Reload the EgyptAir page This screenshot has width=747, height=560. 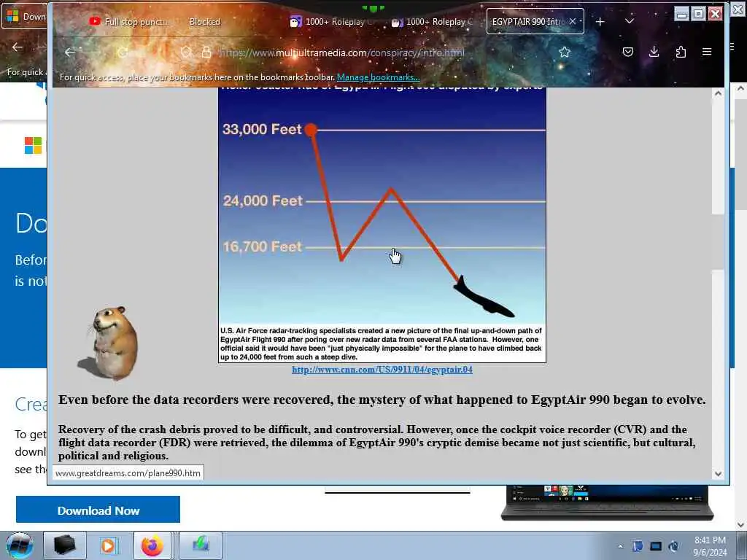(123, 52)
